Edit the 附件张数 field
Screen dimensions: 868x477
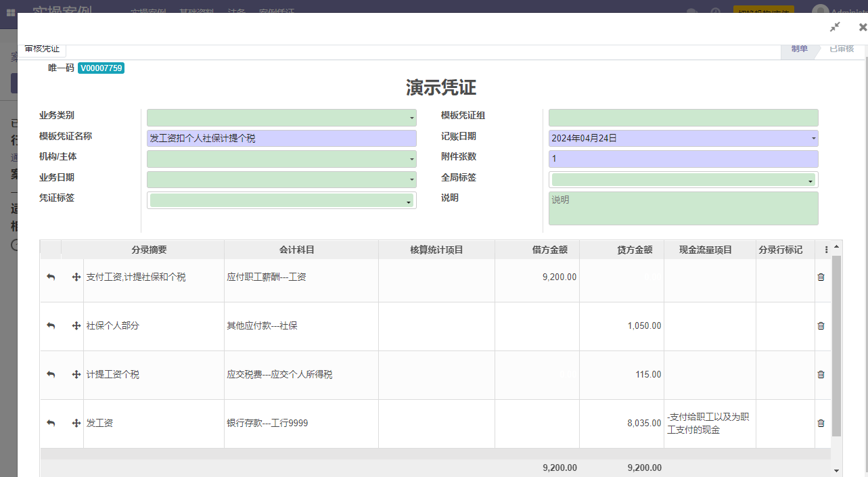tap(683, 159)
